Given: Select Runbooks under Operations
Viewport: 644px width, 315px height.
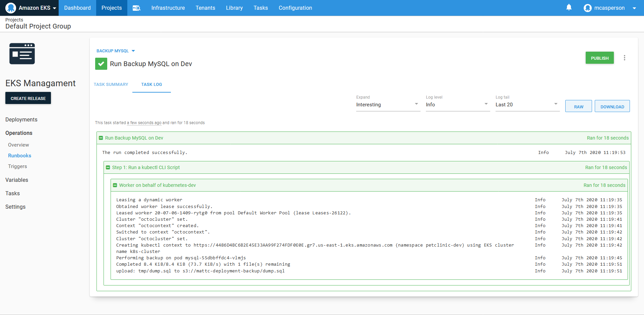Looking at the screenshot, I should (x=19, y=155).
